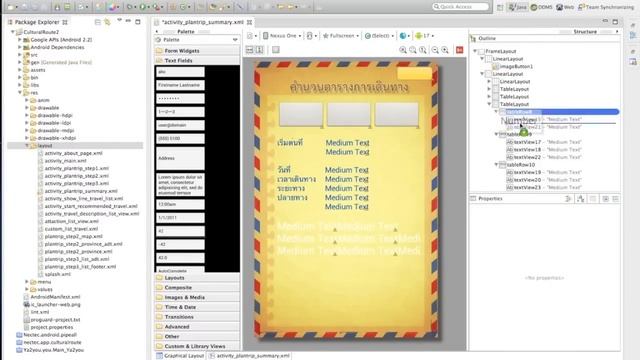640x360 pixels.
Task: Select the yellow button atop layout canvas
Action: (414, 73)
